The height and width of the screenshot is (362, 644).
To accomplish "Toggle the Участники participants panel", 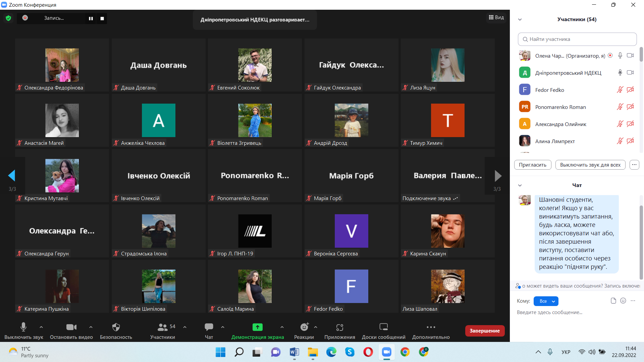I will (163, 331).
